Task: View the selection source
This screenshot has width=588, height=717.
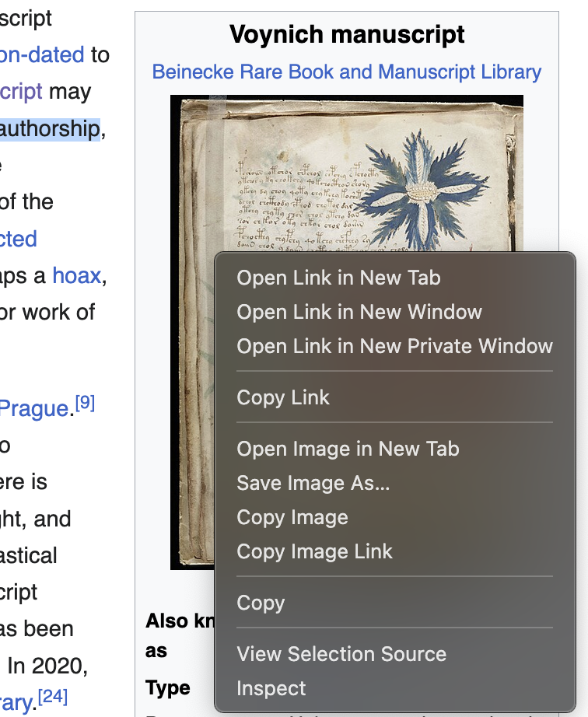Action: [x=341, y=654]
